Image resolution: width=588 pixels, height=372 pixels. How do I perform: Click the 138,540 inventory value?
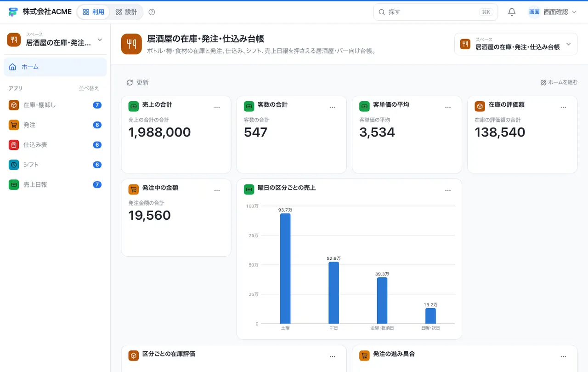tap(500, 132)
